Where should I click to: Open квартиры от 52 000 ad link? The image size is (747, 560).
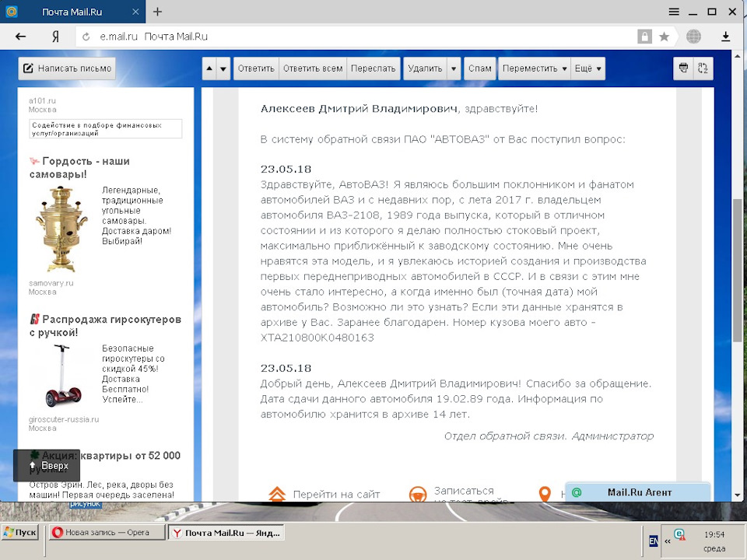pos(130,456)
